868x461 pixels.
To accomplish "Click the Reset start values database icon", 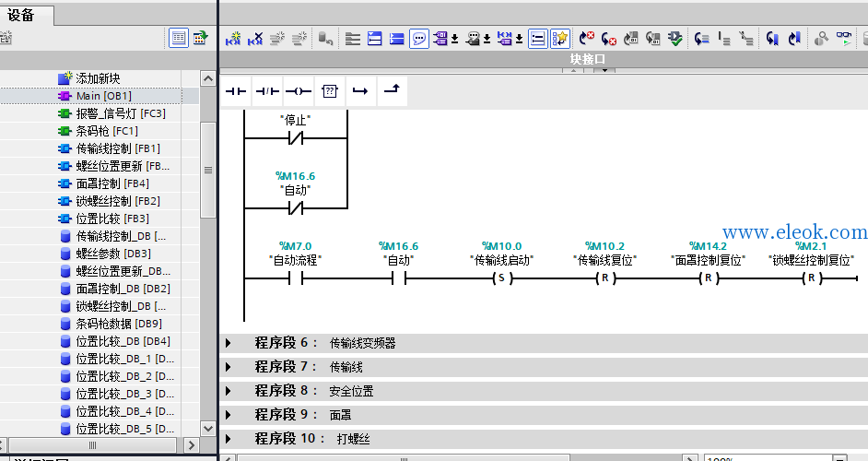I will click(325, 38).
